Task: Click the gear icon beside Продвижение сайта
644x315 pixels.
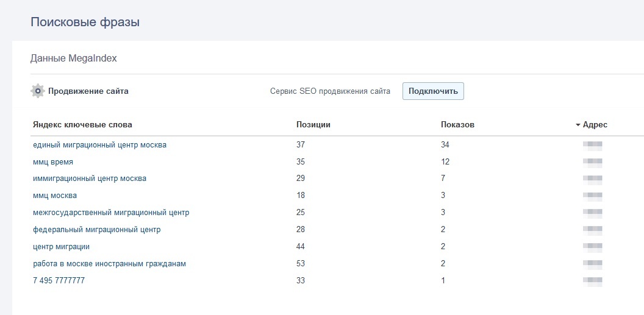Action: (38, 91)
